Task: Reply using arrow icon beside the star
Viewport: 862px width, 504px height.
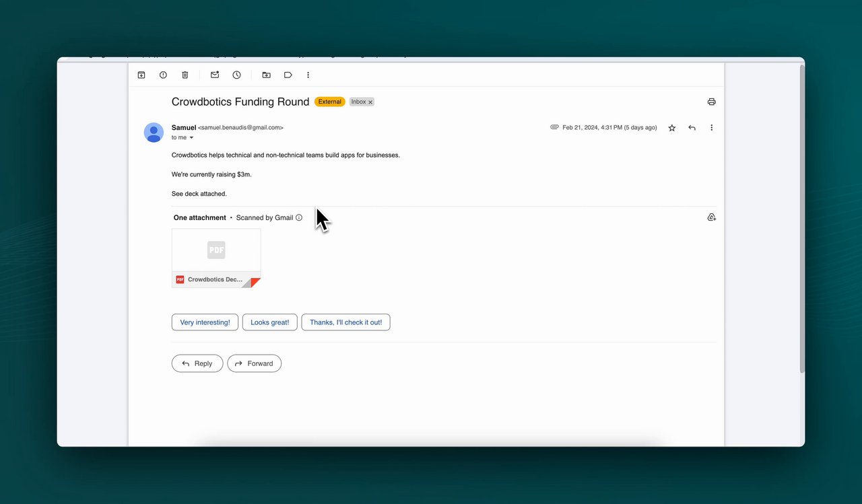Action: pyautogui.click(x=692, y=128)
